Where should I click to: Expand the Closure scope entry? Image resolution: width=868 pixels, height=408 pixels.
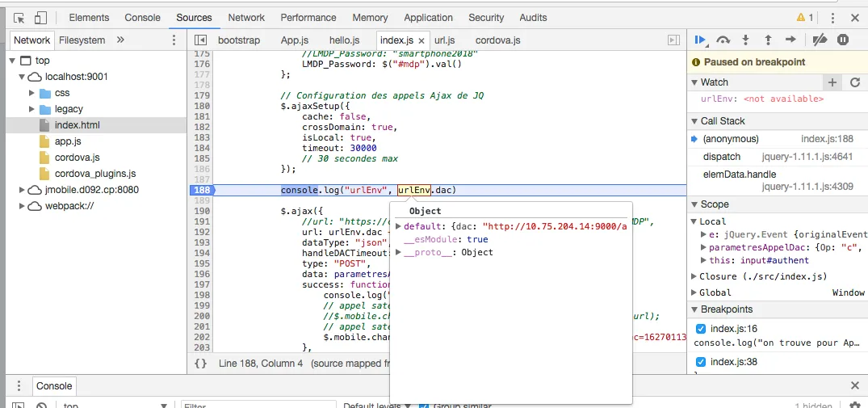694,276
